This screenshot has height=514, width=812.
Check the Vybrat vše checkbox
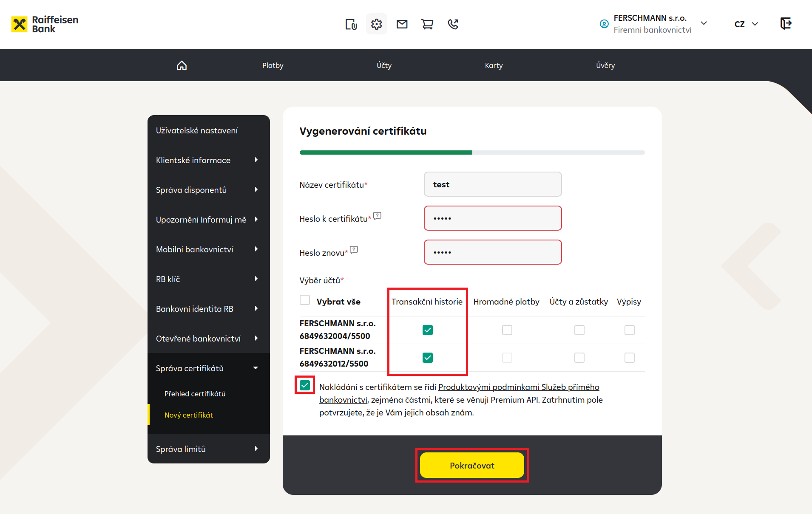tap(305, 300)
